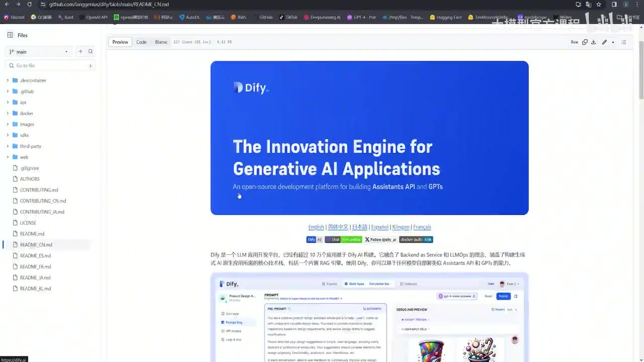Expand the .devcontainer folder
Image resolution: width=644 pixels, height=362 pixels.
[x=8, y=80]
